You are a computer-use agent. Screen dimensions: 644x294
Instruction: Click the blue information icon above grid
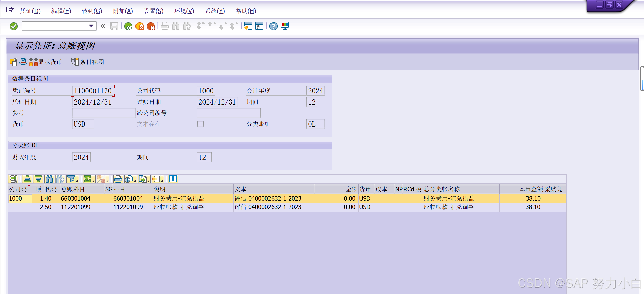(x=173, y=179)
